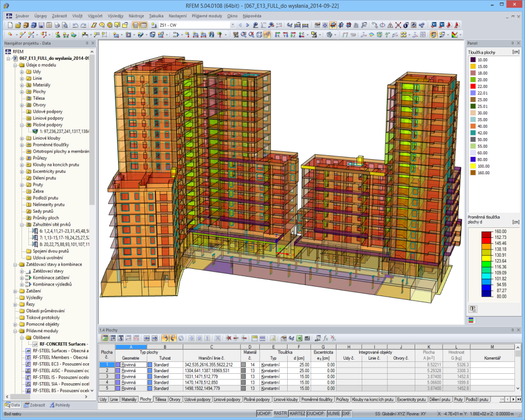Switch to the Pohledy navigator tab
The image size is (525, 420).
click(60, 405)
